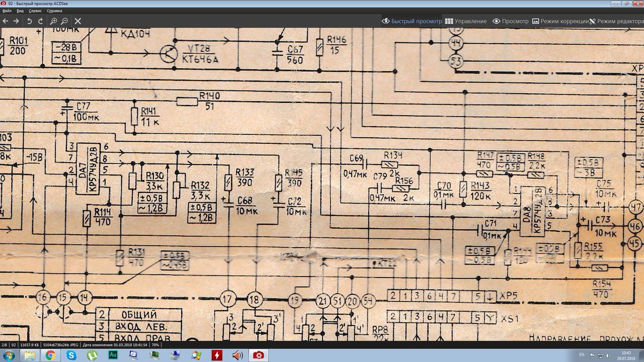
Task: Click the X delete/close image toolbar icon
Action: (78, 21)
